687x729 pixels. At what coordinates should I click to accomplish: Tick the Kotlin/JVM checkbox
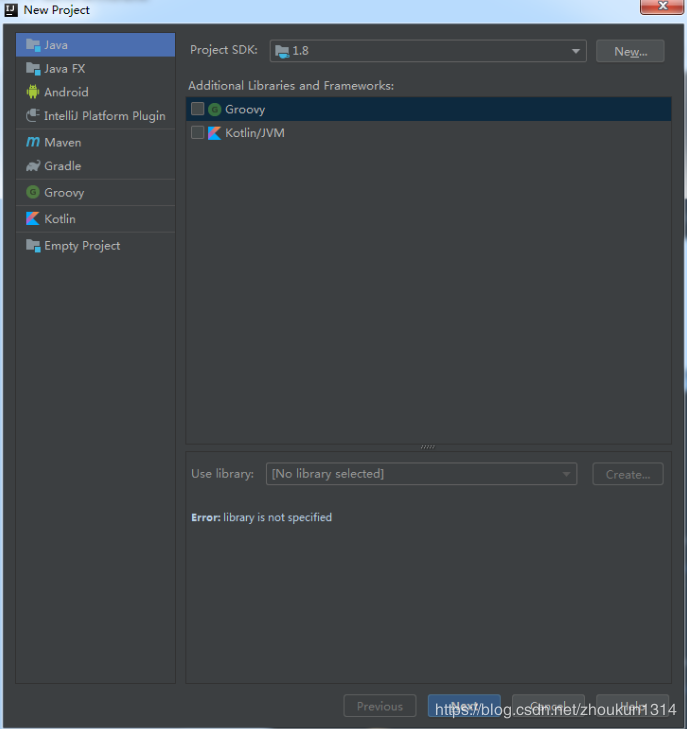point(198,133)
